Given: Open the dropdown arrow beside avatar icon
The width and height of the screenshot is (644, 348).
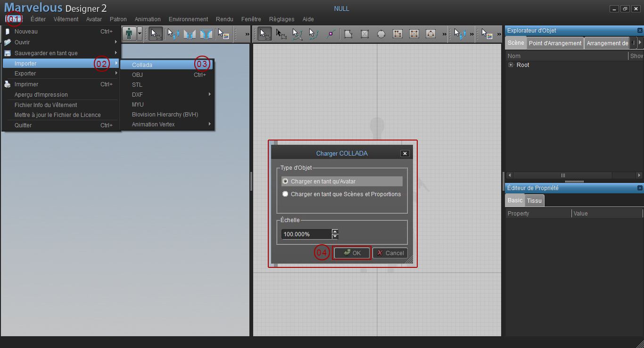Looking at the screenshot, I should [140, 34].
